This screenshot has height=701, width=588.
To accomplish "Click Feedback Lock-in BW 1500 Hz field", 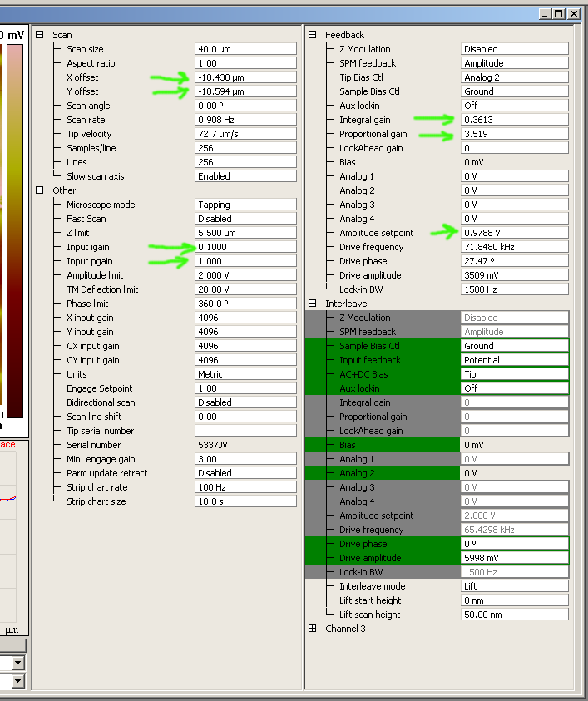I will pyautogui.click(x=515, y=289).
